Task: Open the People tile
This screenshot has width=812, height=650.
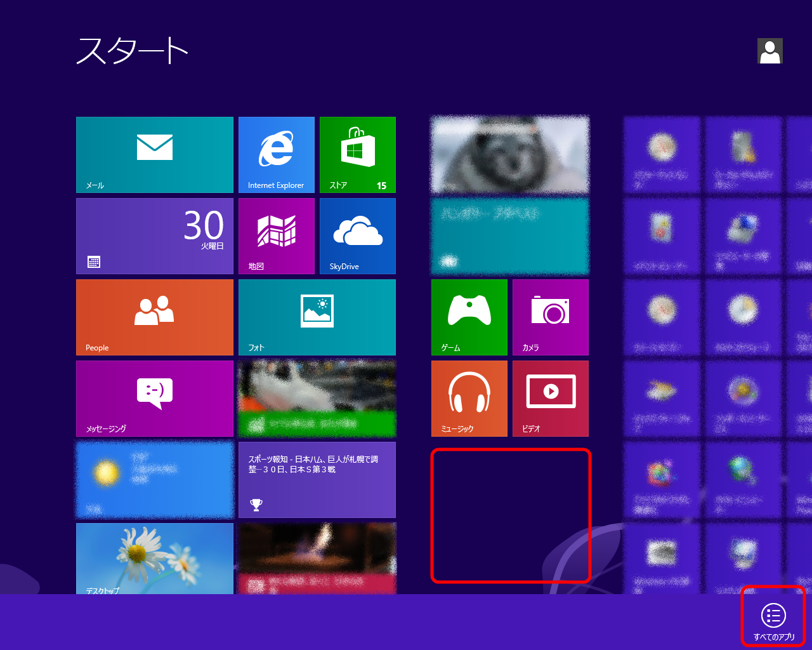Action: (x=155, y=317)
